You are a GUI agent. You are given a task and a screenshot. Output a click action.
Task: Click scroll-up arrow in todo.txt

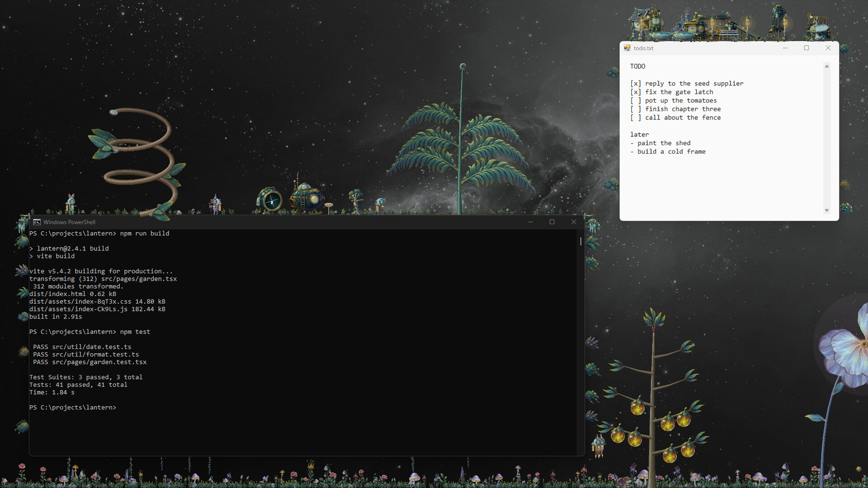827,66
